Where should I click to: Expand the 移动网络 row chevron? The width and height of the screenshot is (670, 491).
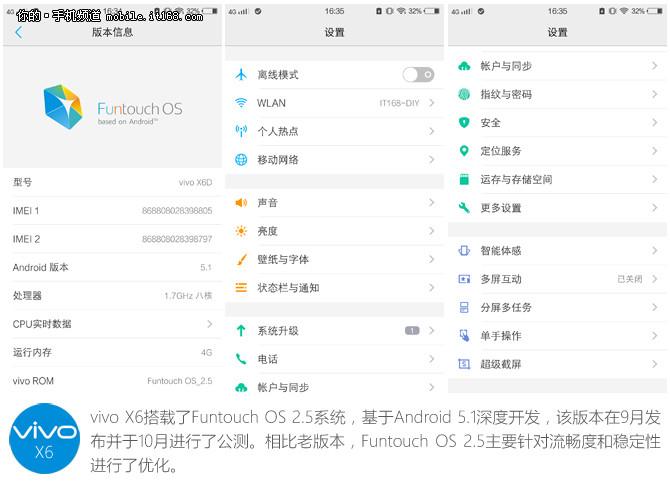coord(432,159)
